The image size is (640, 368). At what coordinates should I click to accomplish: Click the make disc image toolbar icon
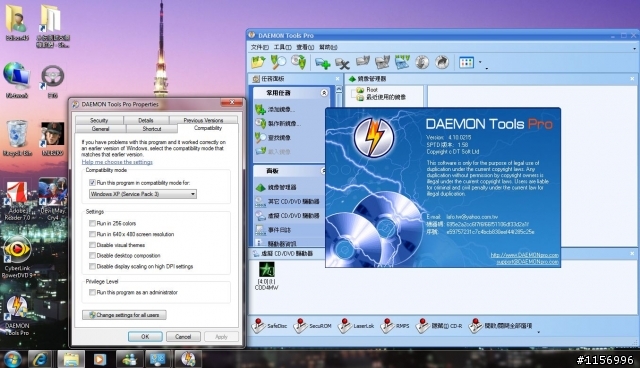point(298,62)
